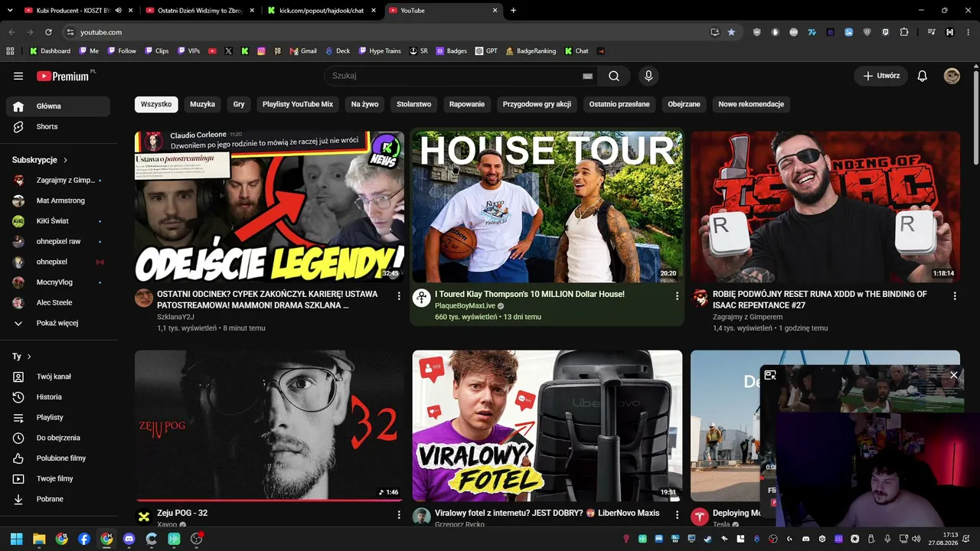Screen dimensions: 980x551
Task: Open the YouTube notifications bell
Action: tap(923, 76)
